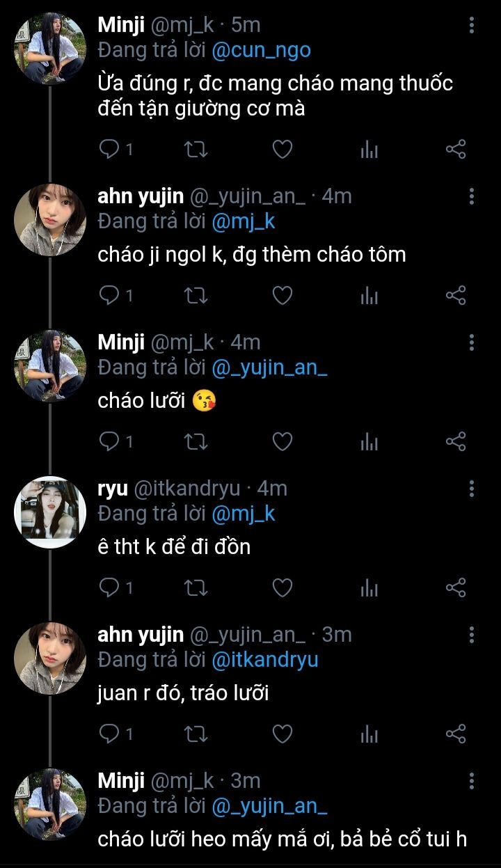Open more options menu on ryu's tweet
This screenshot has width=501, height=868.
[x=472, y=489]
